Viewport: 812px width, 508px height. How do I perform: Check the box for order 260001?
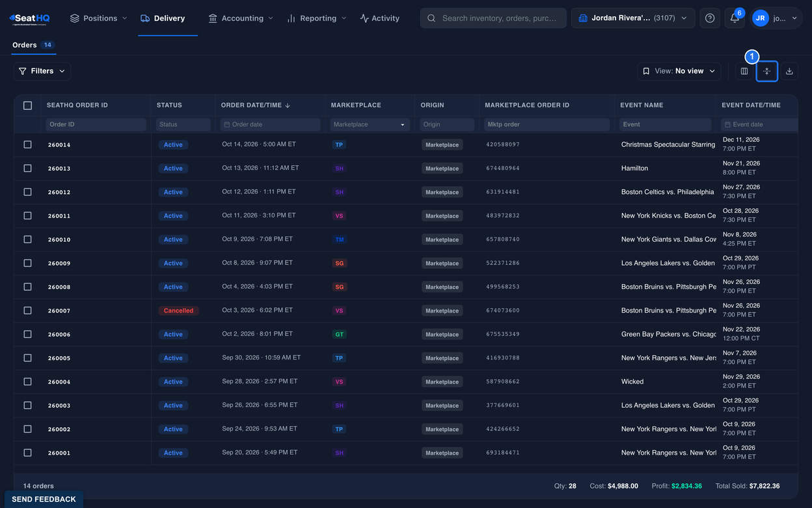(27, 453)
